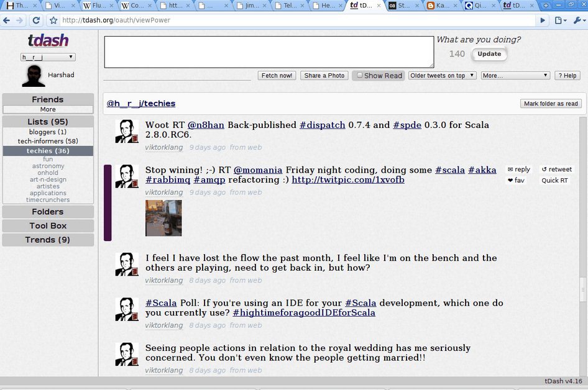The height and width of the screenshot is (390, 588).
Task: Reload the page with the refresh icon
Action: coord(36,20)
